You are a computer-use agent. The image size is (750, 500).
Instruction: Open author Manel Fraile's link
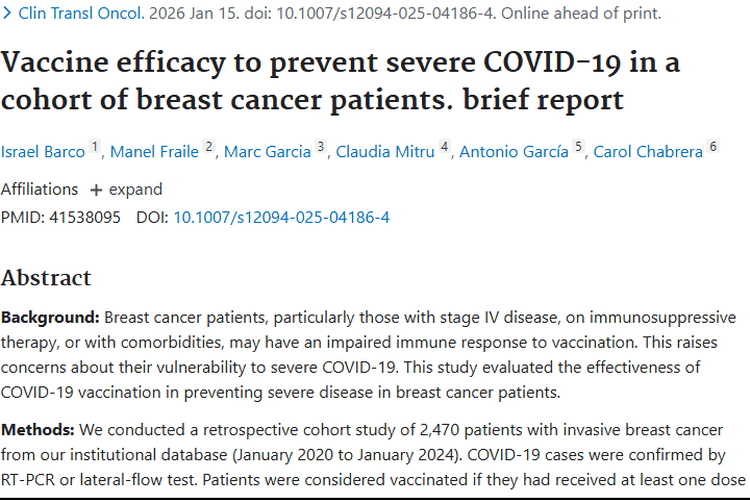(156, 152)
